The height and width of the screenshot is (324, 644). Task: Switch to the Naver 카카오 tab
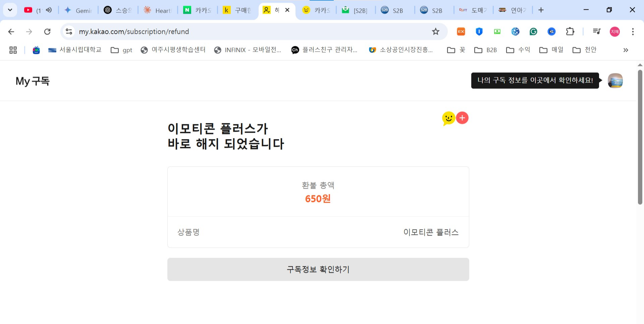click(197, 10)
